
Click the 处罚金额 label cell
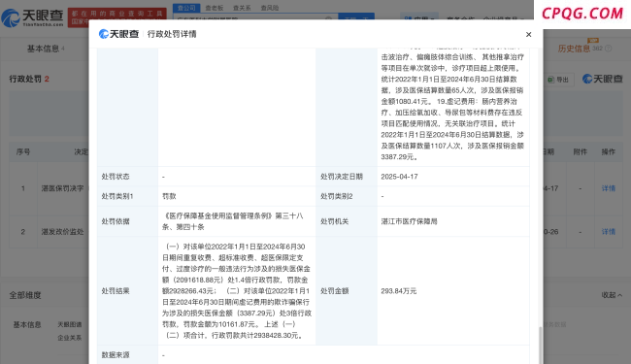pyautogui.click(x=347, y=291)
